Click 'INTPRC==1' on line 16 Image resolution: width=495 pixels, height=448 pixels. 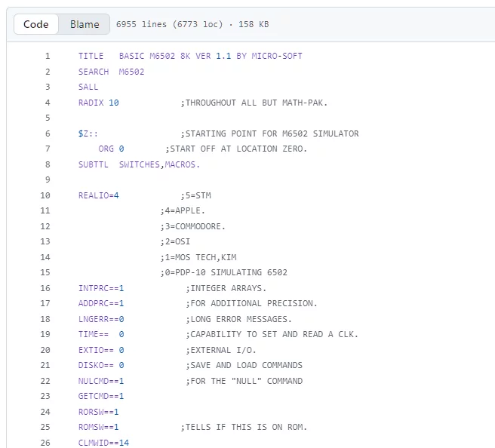[101, 288]
